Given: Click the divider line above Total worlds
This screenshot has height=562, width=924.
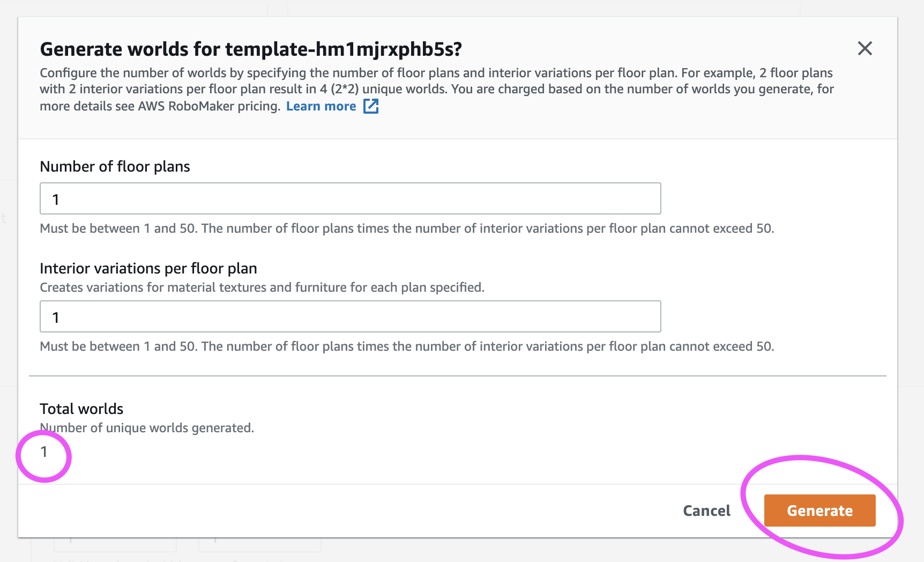Looking at the screenshot, I should [x=457, y=376].
